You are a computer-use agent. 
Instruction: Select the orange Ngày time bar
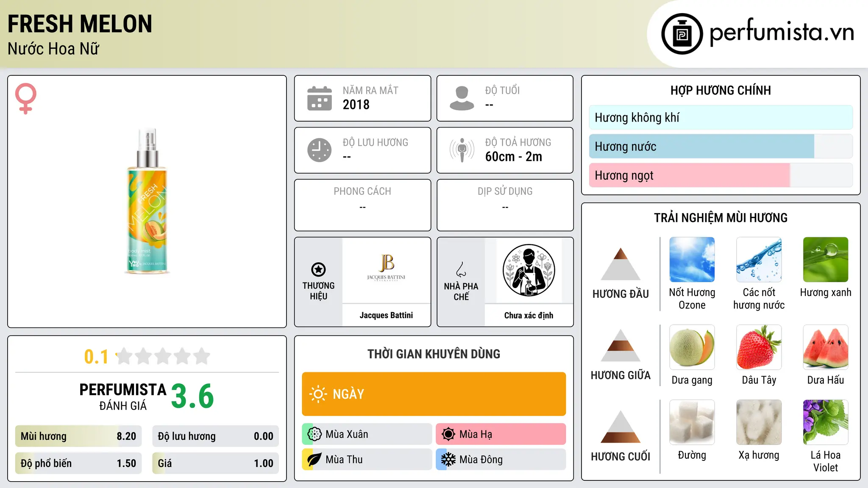pos(434,394)
